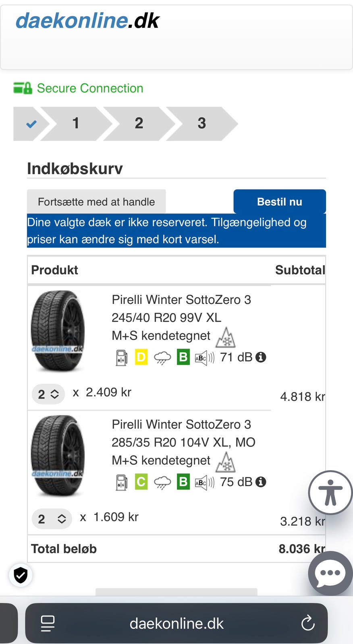Click the 71 dB noise info icon

261,357
